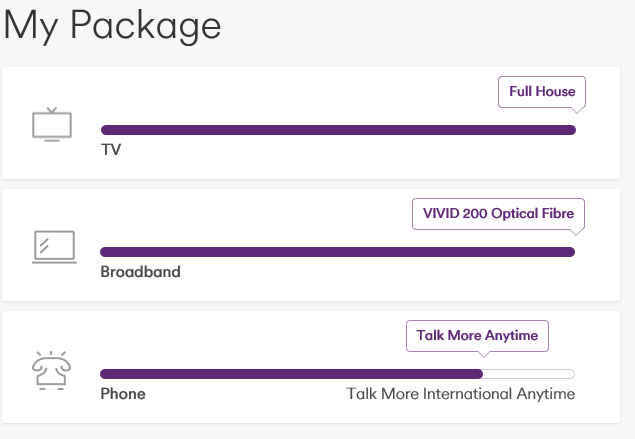Select the Full House tooltip badge
This screenshot has height=439, width=635.
542,92
